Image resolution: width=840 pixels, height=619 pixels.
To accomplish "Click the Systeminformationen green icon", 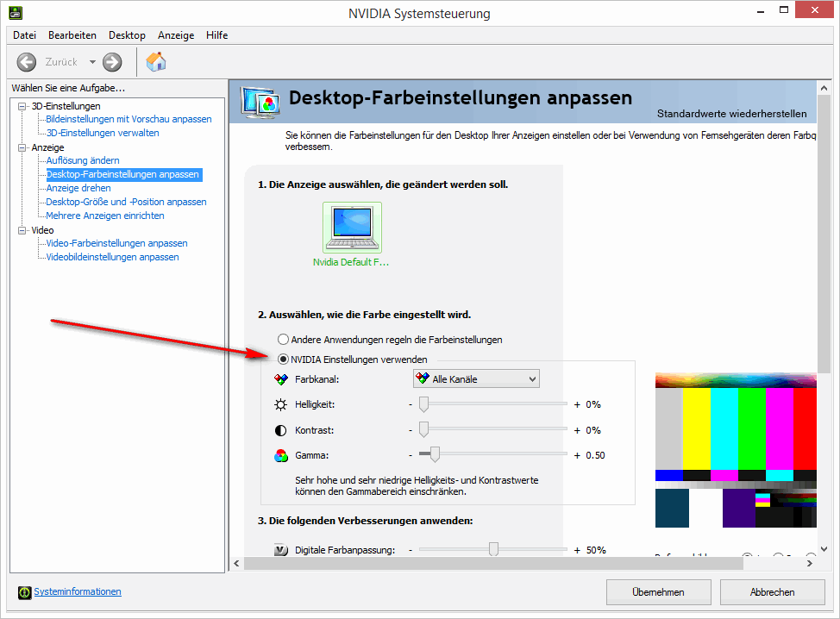I will tap(25, 592).
